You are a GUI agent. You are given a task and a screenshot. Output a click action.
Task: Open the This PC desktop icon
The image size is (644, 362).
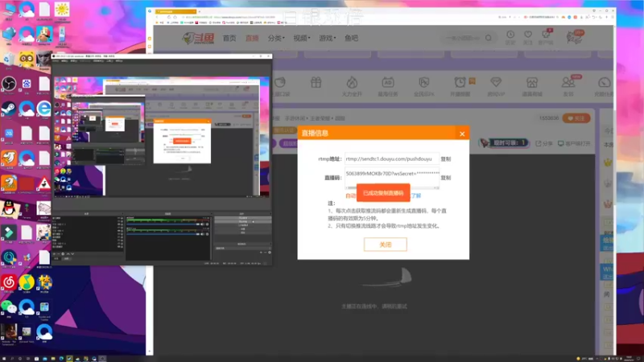click(x=9, y=10)
